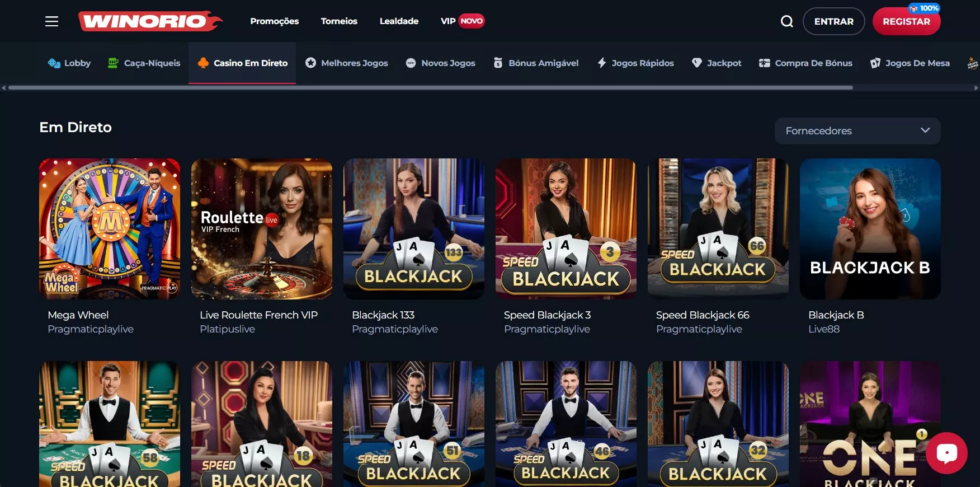
Task: Select the Jackpot diamond icon
Action: pyautogui.click(x=697, y=63)
